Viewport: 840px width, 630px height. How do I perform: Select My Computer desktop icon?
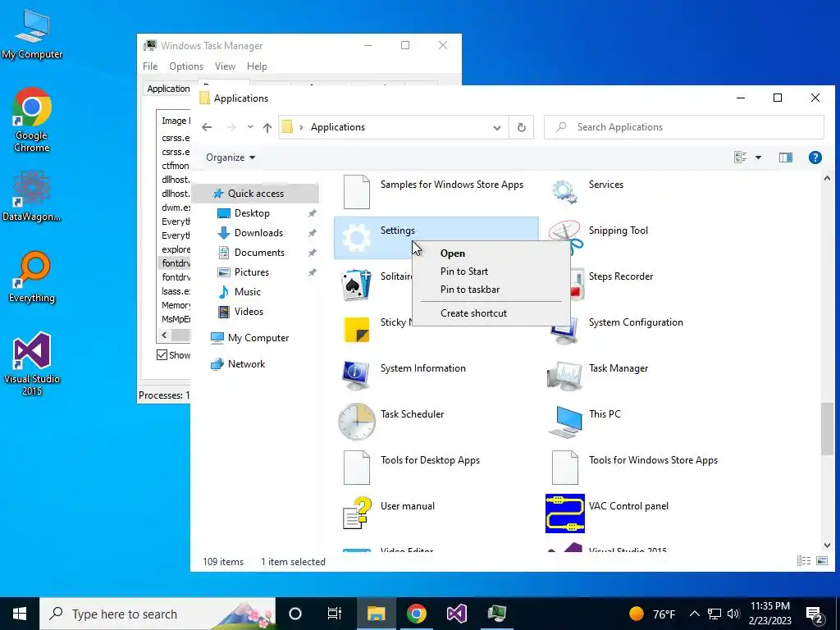point(32,34)
